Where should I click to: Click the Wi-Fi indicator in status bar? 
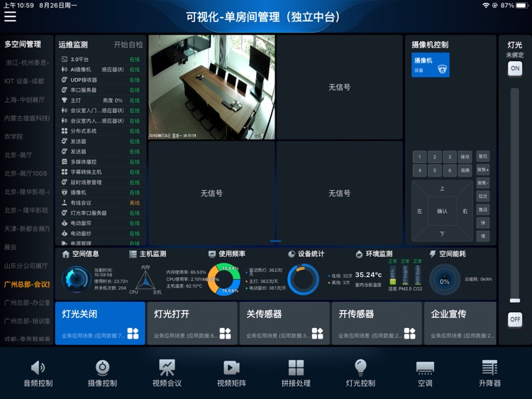point(486,6)
